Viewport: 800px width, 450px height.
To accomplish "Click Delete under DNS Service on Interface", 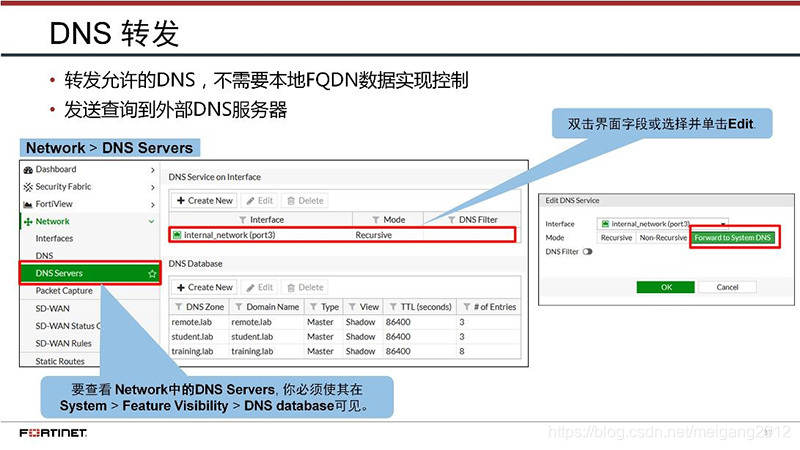I will click(305, 201).
